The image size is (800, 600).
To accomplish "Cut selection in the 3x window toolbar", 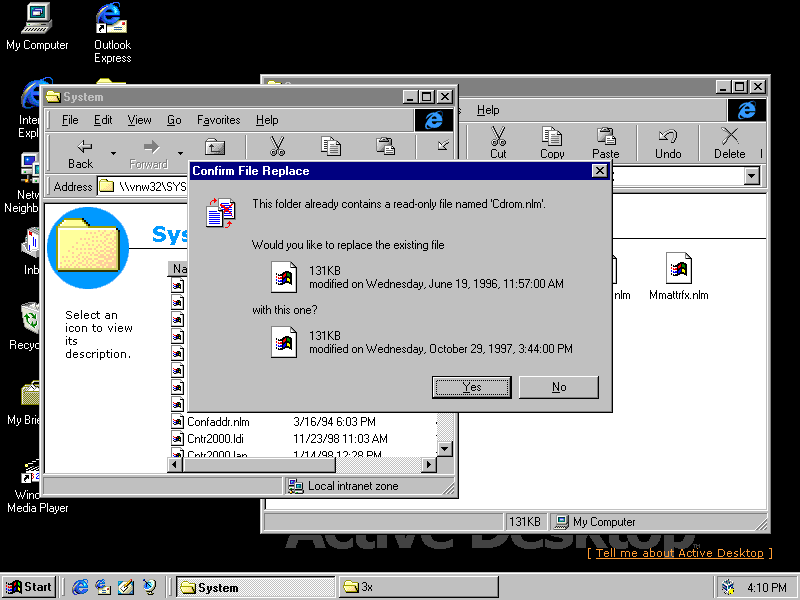I will click(x=498, y=143).
